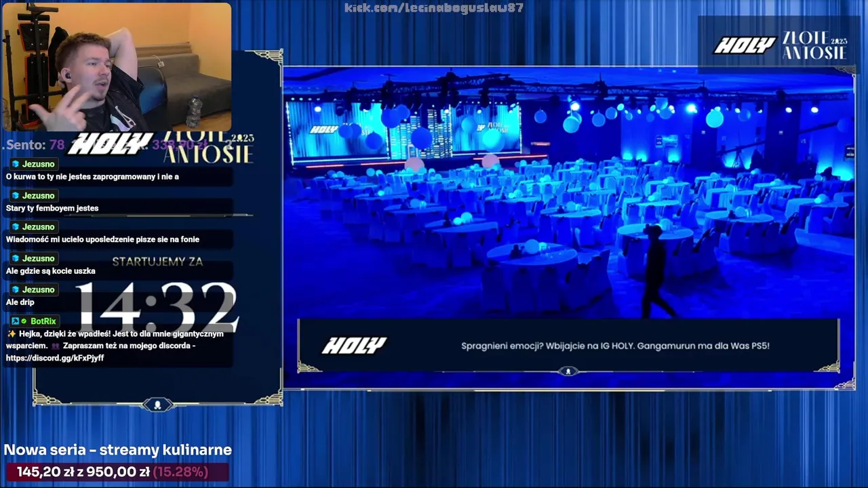Click the '(15.28%)' percentage value

click(x=180, y=472)
